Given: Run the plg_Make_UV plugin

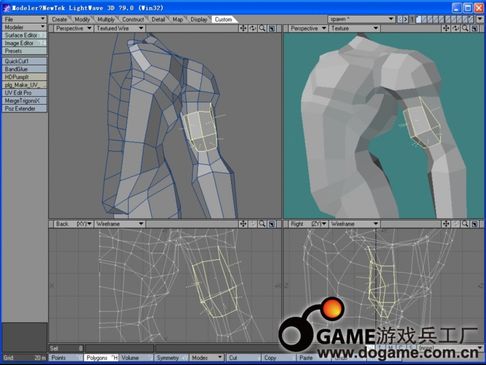Looking at the screenshot, I should pos(24,85).
